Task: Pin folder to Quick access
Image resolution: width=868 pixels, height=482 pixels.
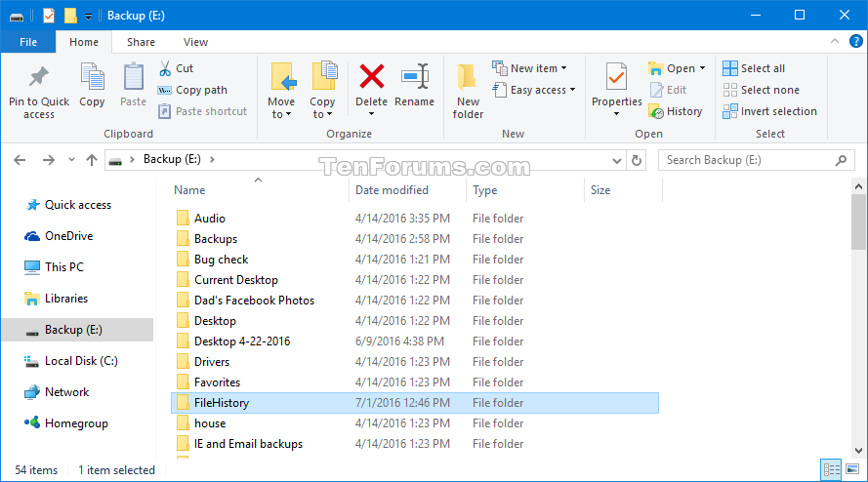Action: (x=39, y=92)
